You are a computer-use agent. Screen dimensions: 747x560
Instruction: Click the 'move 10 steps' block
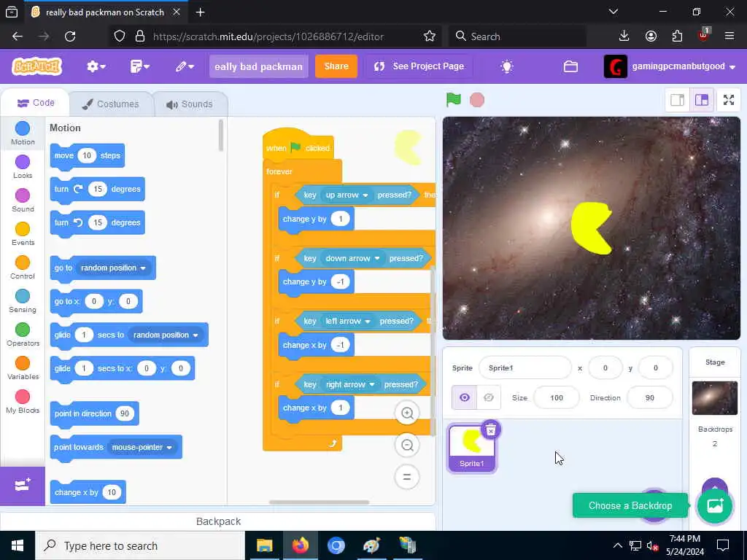point(88,156)
